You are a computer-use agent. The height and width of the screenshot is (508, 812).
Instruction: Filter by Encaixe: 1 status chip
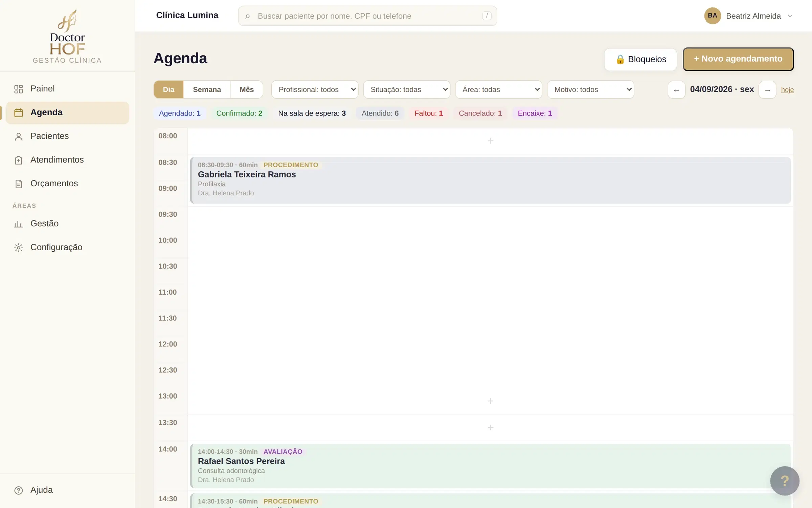tap(535, 113)
